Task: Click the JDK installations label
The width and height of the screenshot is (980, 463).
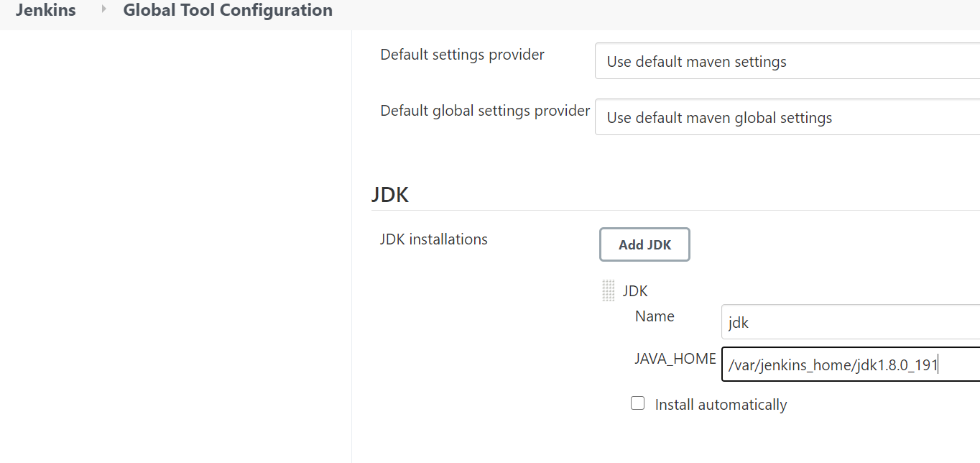Action: click(433, 239)
